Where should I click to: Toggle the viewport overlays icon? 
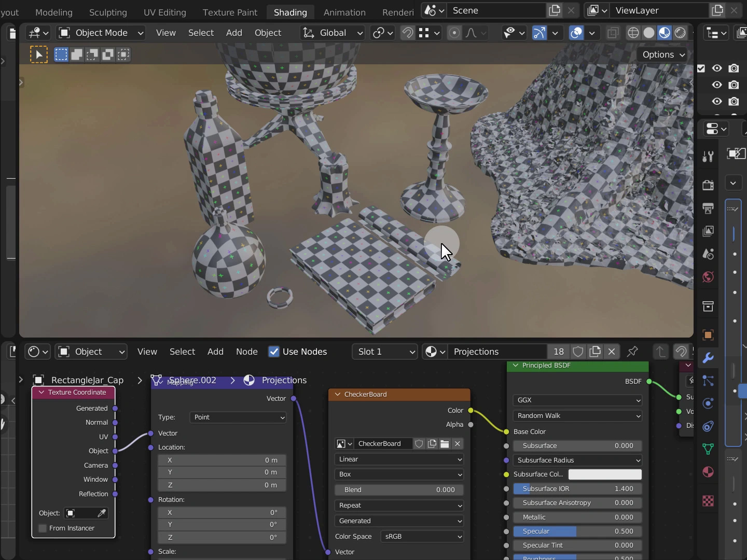(x=576, y=33)
